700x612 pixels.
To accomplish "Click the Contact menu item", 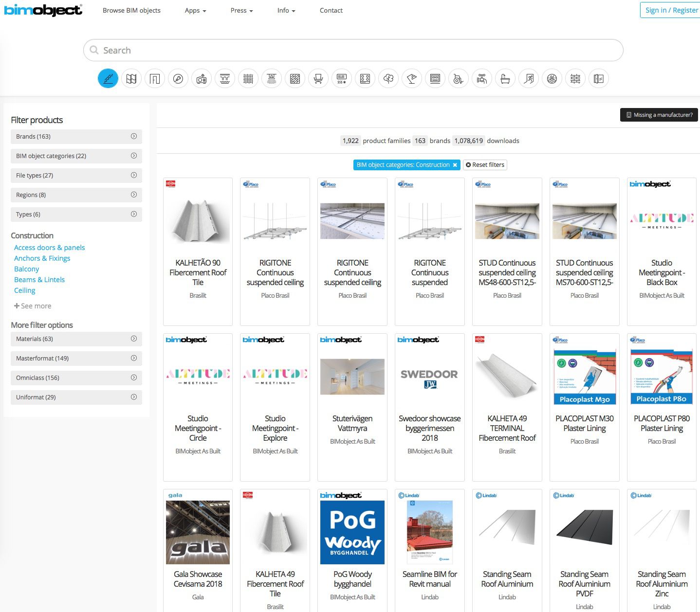I will pyautogui.click(x=331, y=10).
